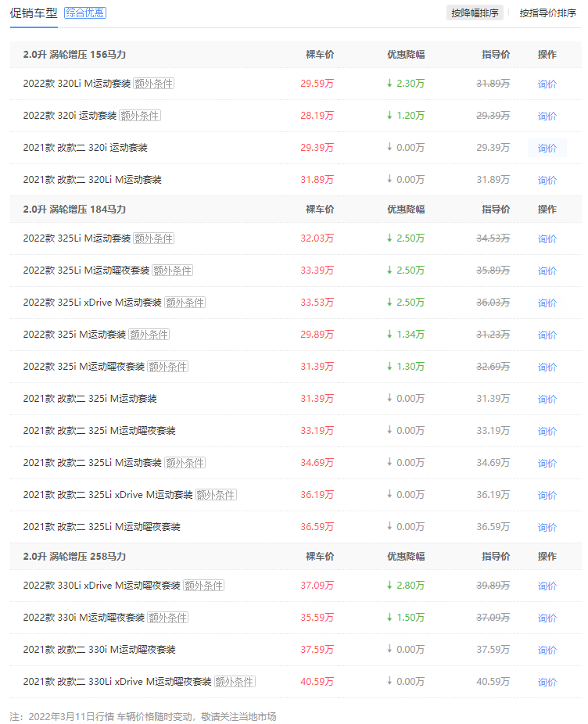Open 额外条件 tag on 2022款 325Li M运动曜夜套装

173,270
